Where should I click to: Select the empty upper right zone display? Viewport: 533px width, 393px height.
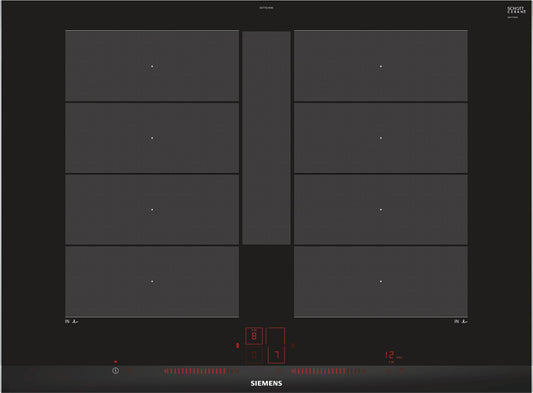click(276, 336)
